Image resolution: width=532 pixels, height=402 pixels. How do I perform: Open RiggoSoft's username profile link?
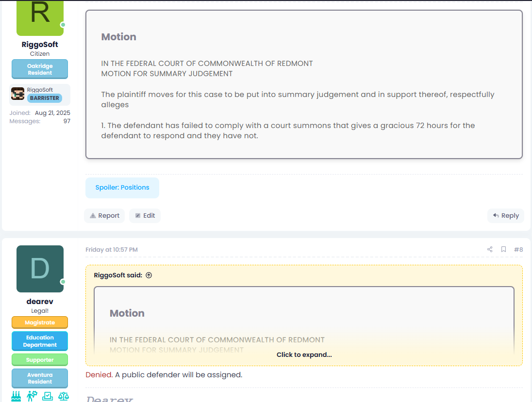click(x=40, y=45)
